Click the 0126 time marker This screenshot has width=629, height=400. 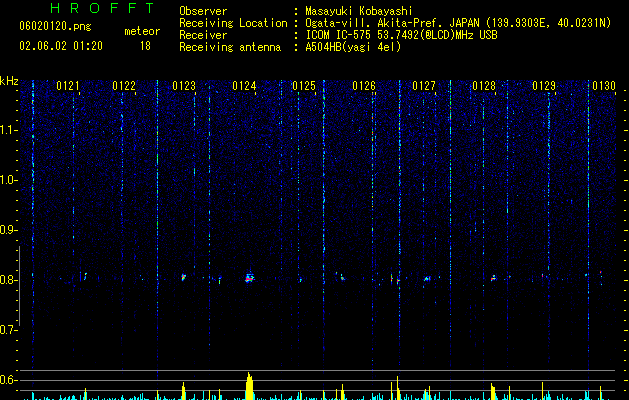364,86
